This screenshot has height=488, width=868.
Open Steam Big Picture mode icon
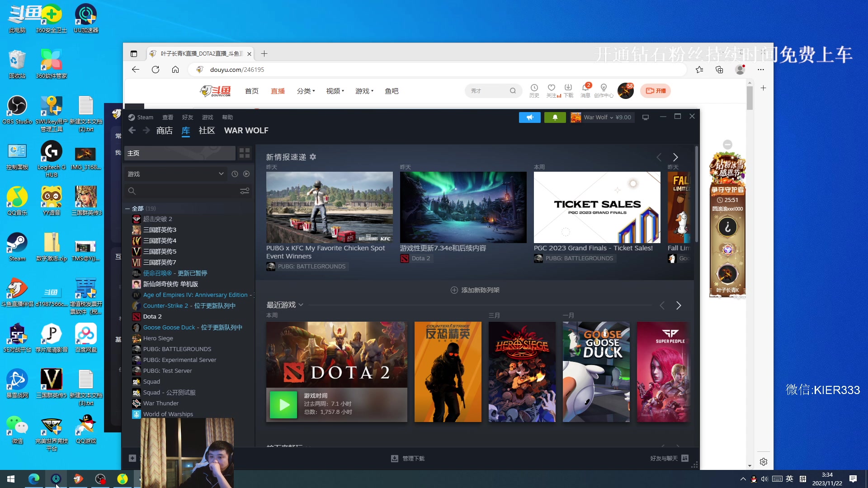pyautogui.click(x=646, y=117)
